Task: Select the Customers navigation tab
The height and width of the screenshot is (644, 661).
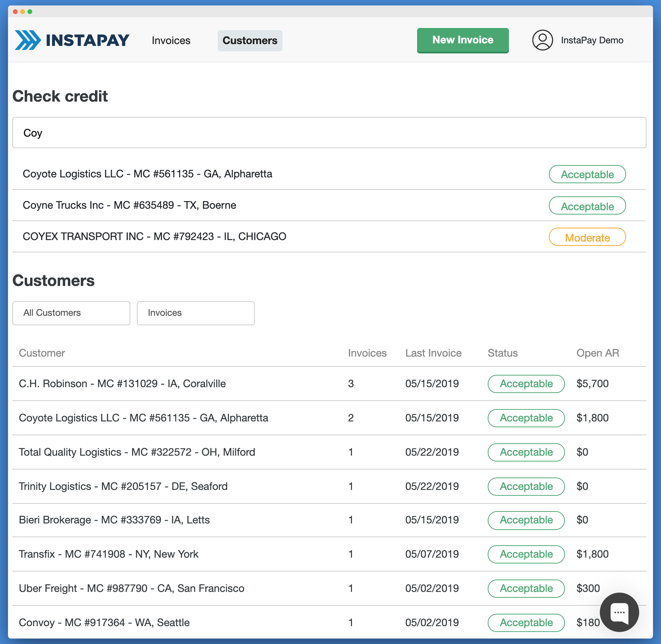Action: tap(250, 40)
